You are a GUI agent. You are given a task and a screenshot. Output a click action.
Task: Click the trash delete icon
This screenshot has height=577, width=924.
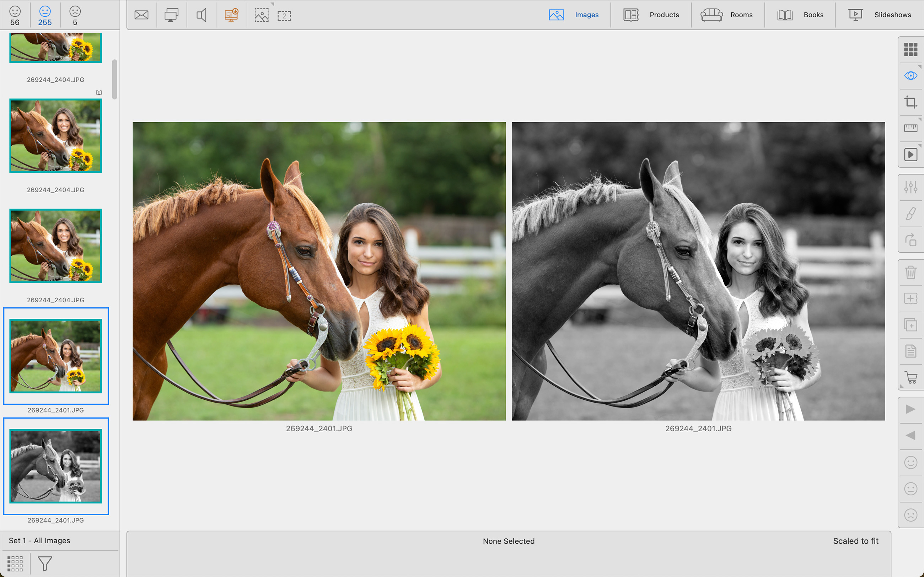910,272
